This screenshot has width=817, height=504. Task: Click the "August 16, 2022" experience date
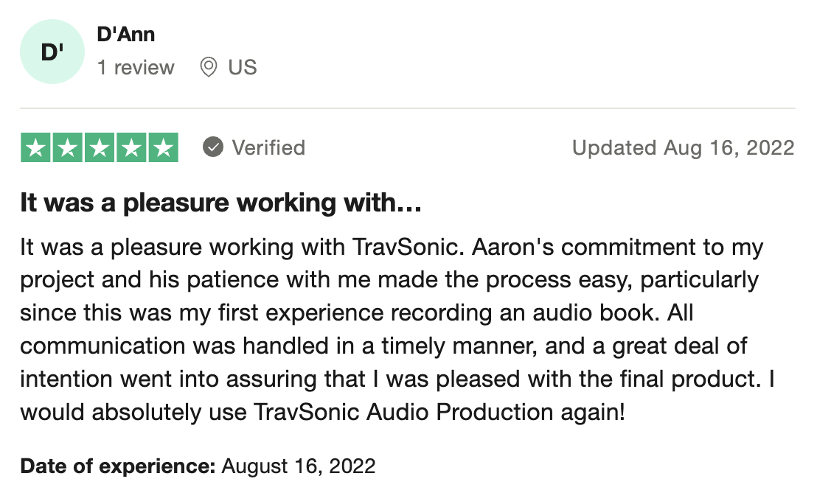[x=298, y=466]
